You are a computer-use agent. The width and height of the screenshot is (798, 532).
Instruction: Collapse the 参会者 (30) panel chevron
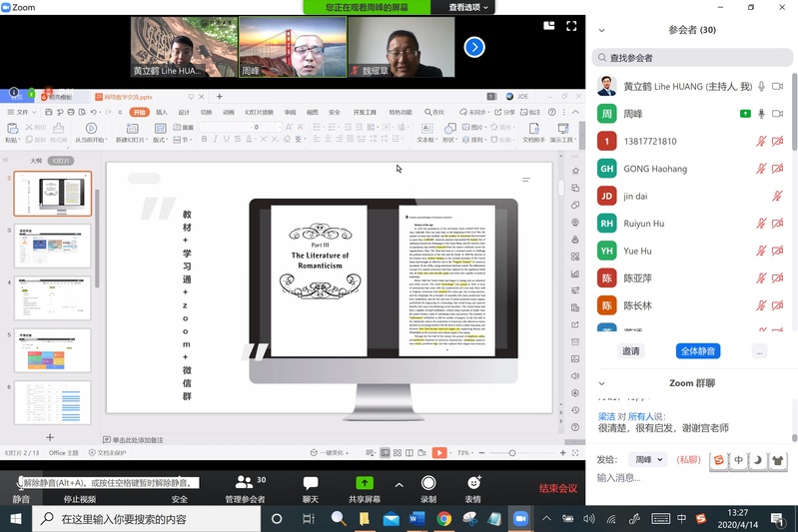[601, 30]
